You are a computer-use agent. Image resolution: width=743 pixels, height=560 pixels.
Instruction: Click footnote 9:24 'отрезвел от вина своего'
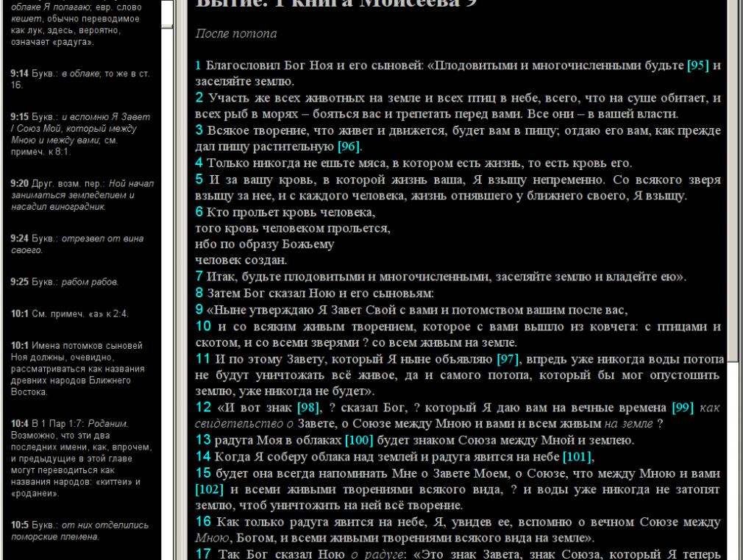77,244
